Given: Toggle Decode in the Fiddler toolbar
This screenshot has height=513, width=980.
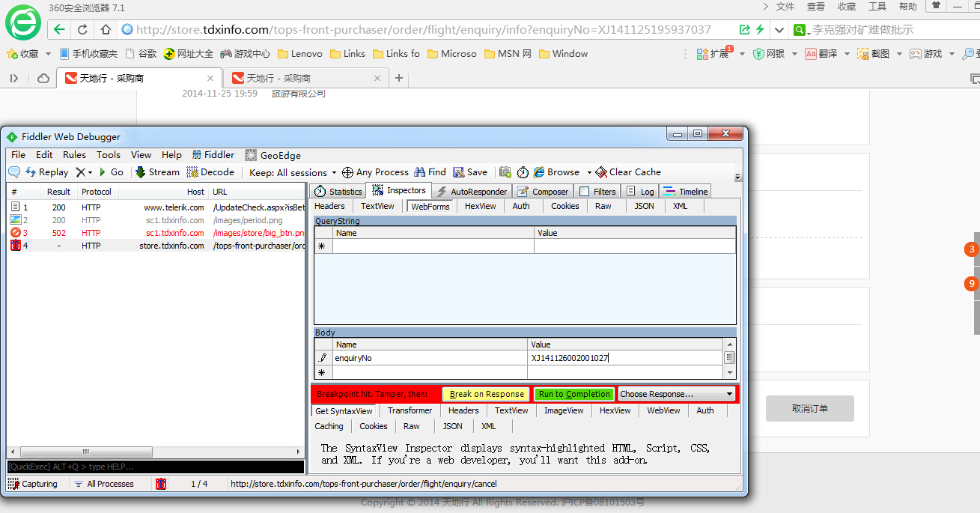Looking at the screenshot, I should tap(210, 172).
